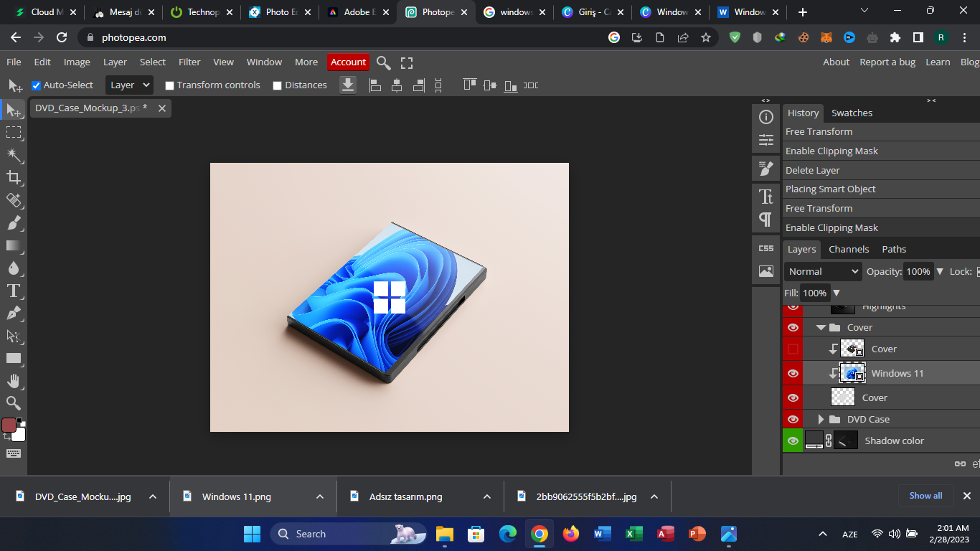Open the chevron menu for Windows 11.png download
The width and height of the screenshot is (980, 551).
tap(320, 496)
